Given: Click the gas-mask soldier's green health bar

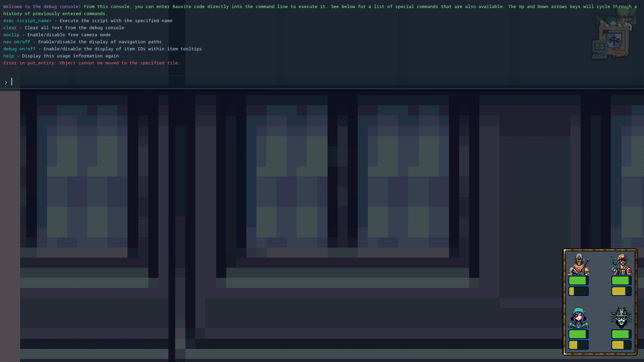Looking at the screenshot, I should coord(579,280).
